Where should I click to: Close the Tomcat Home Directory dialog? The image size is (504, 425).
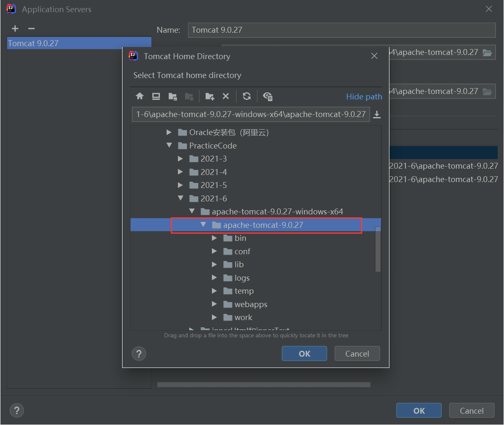coord(374,56)
